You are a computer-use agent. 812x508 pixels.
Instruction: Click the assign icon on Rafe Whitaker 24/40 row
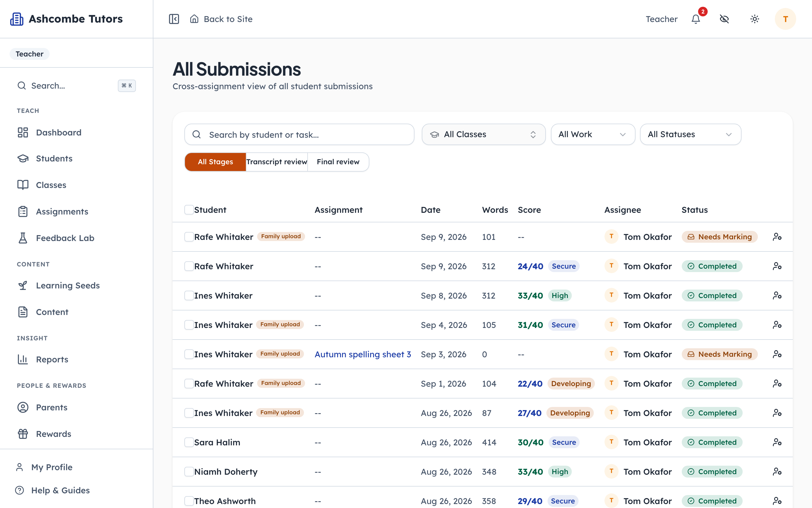pyautogui.click(x=777, y=266)
